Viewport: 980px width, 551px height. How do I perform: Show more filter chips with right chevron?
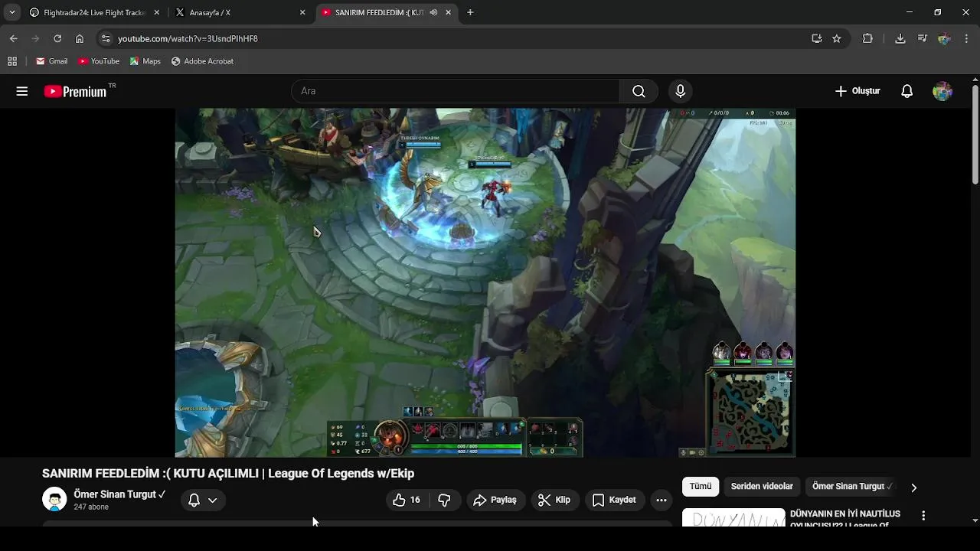point(913,487)
